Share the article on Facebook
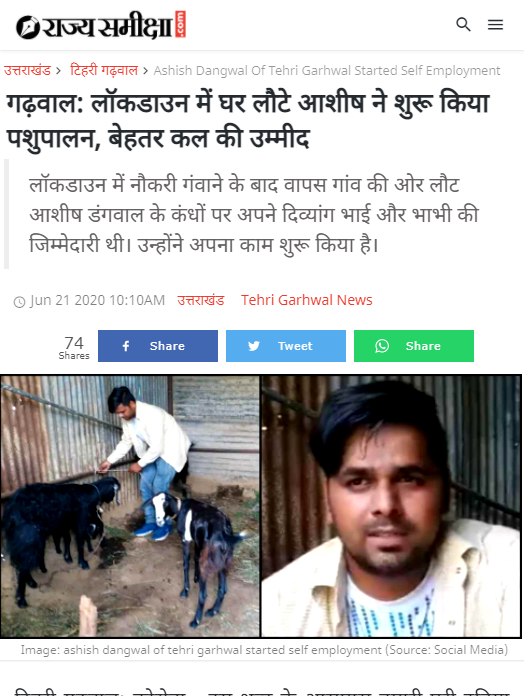This screenshot has width=524, height=696. point(158,346)
